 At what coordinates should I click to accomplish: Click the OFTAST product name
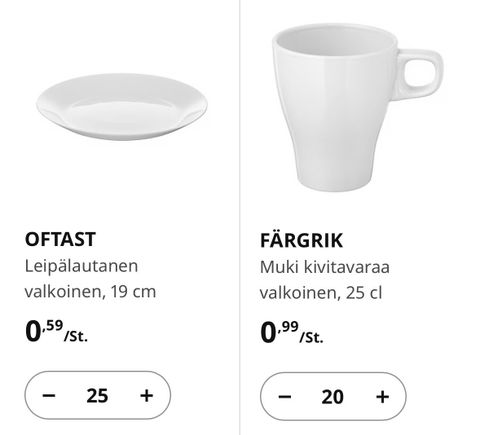click(x=60, y=239)
